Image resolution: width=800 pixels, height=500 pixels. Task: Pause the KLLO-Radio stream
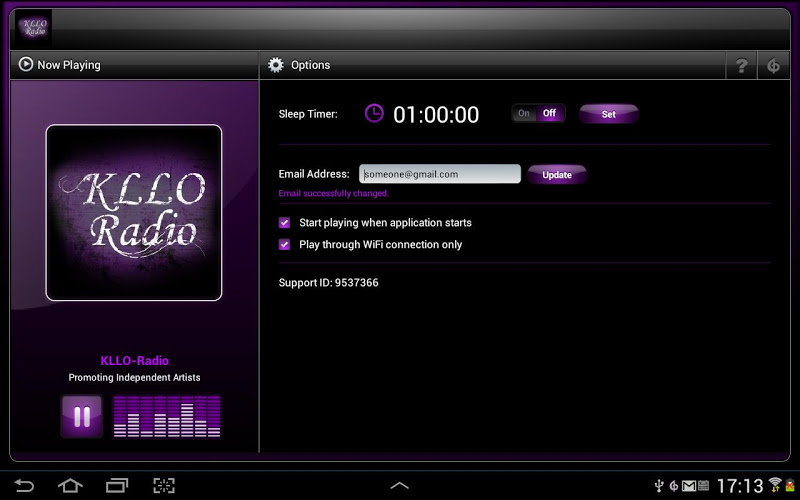pos(82,416)
